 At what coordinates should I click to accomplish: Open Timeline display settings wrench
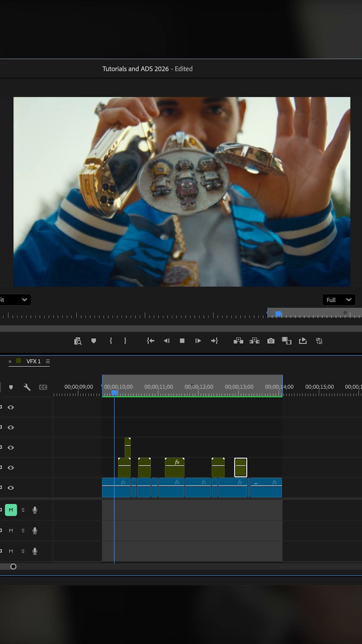27,387
